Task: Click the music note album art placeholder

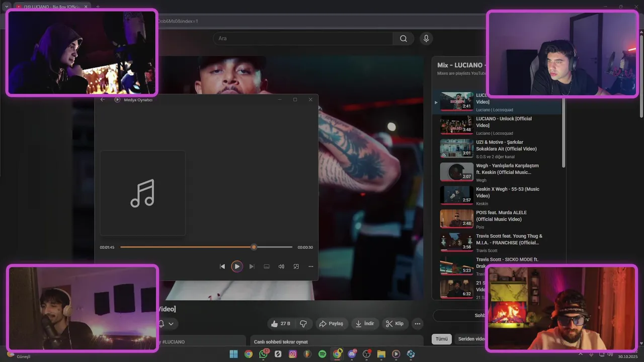Action: 143,193
